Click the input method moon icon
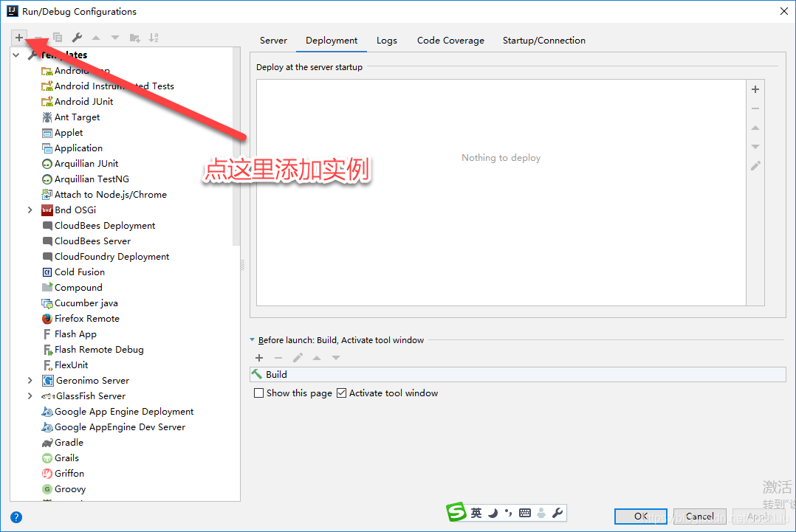 pyautogui.click(x=493, y=514)
